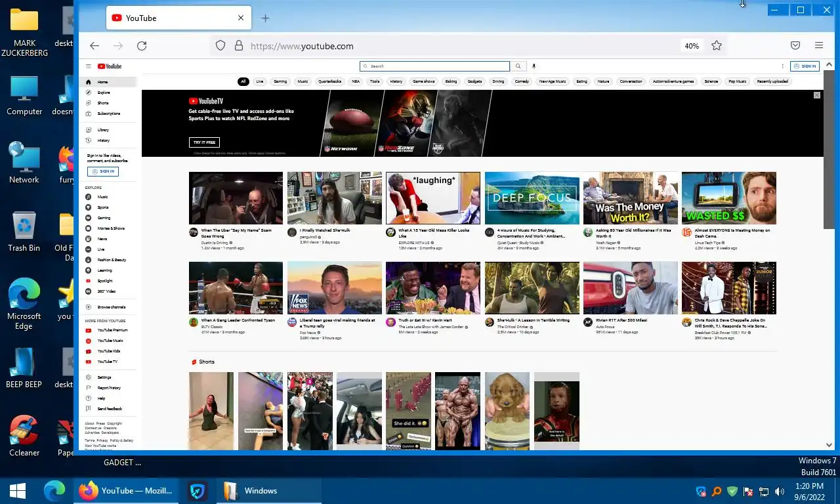Open Explore in the sidebar
840x504 pixels.
[x=108, y=93]
